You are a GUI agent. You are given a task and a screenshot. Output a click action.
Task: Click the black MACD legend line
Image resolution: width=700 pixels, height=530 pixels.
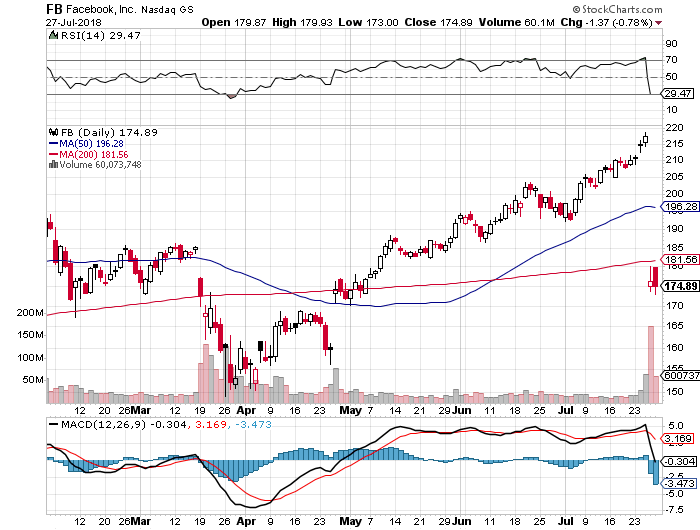(53, 424)
